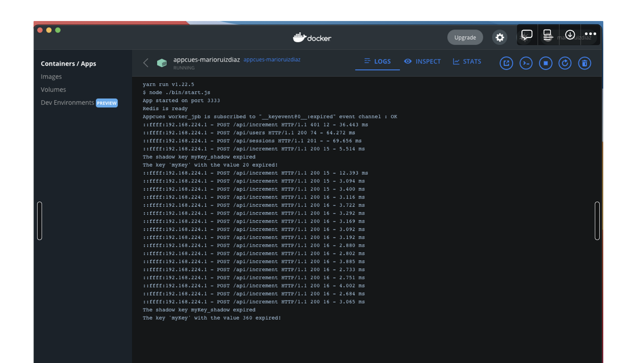Send feedback via the speech bubble icon
644x363 pixels.
pos(526,34)
